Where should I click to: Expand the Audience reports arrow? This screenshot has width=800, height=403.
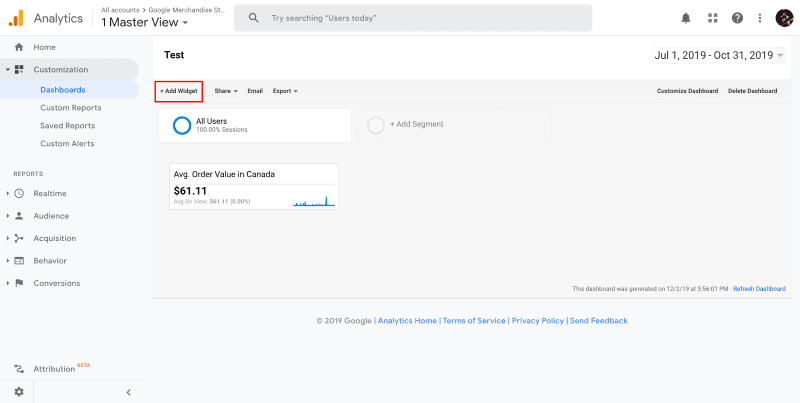[x=8, y=216]
